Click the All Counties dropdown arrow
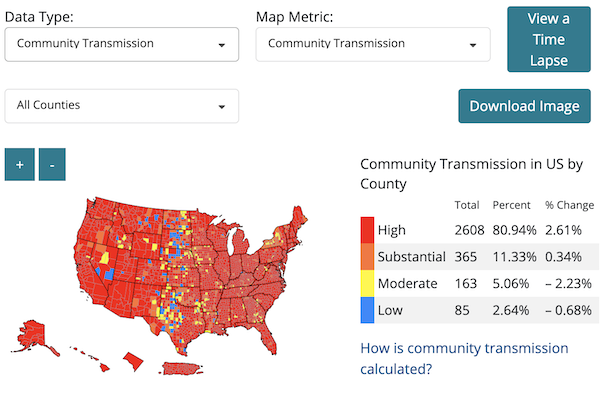Viewport: 600px width, 393px height. point(222,107)
